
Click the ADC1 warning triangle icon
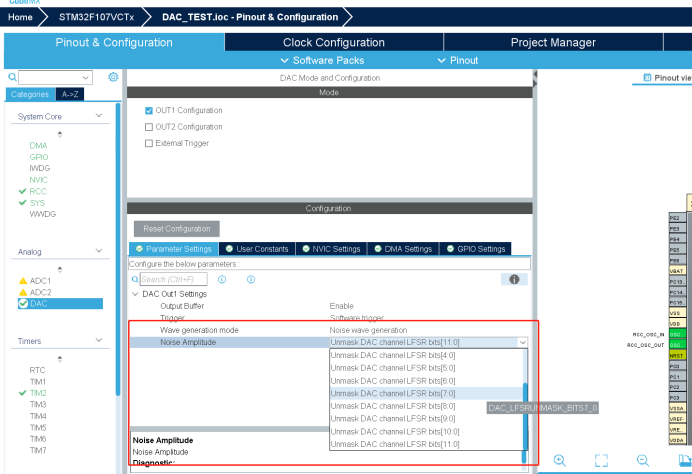click(x=23, y=281)
